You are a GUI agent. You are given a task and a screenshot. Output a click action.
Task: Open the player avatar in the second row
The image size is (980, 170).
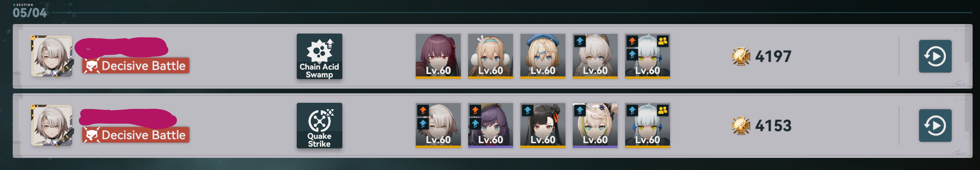(52, 126)
